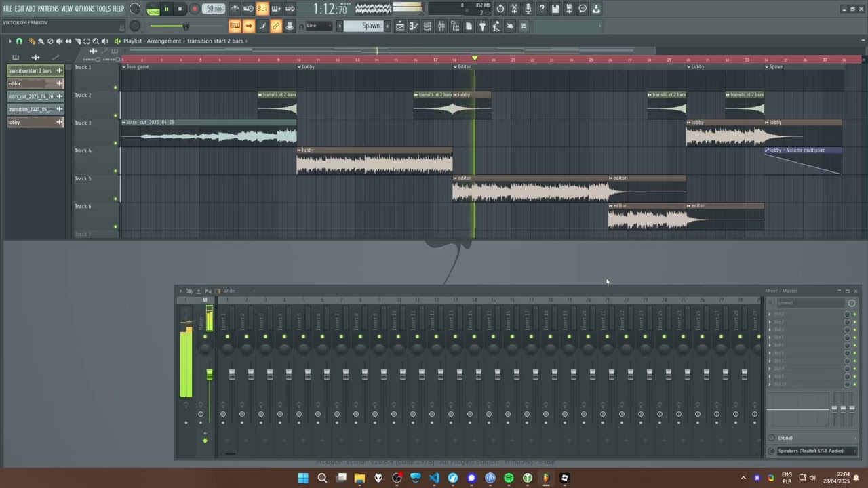This screenshot has width=868, height=488.
Task: Open the tempo tapper icon
Action: (x=496, y=26)
